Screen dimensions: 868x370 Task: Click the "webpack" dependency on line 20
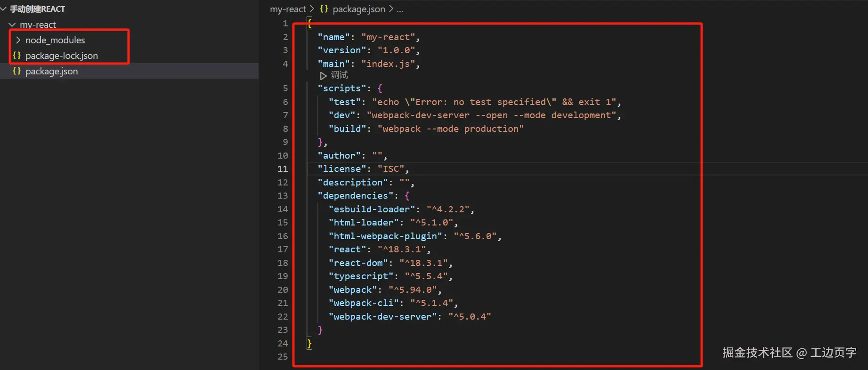point(353,290)
